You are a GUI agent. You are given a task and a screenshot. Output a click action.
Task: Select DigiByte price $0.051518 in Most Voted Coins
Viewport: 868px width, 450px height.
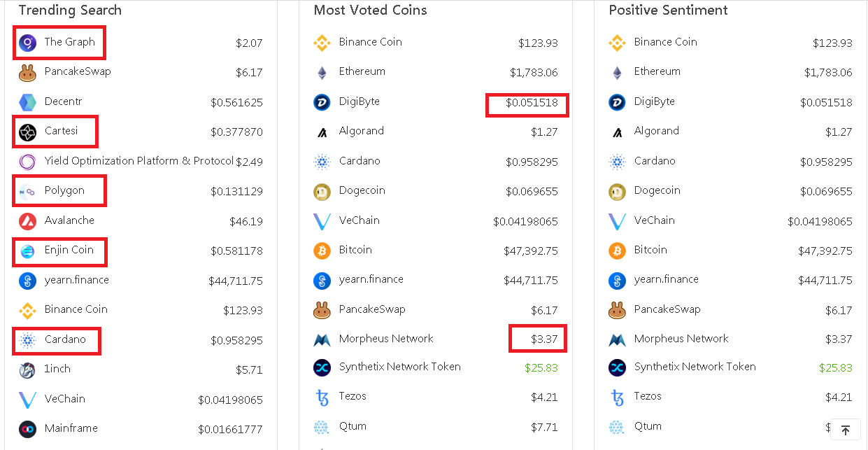532,103
